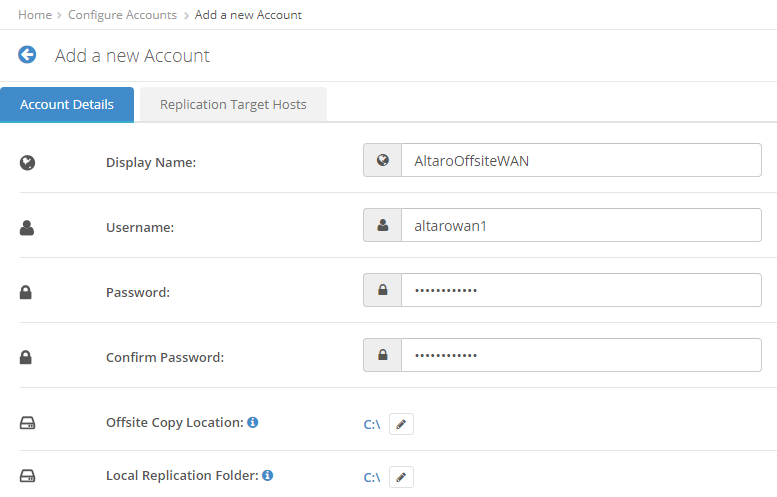Click the user icon inside Username field
The width and height of the screenshot is (777, 497).
(382, 225)
